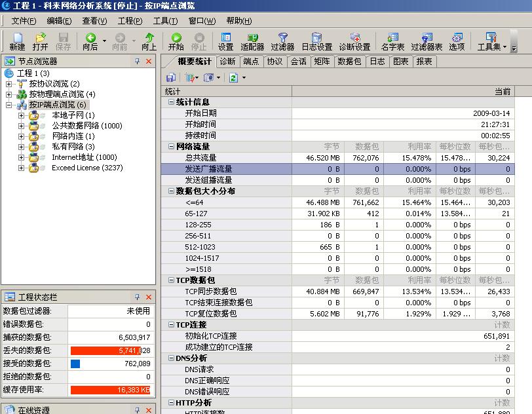Expand the 按协议浏览 tree node
532x414 pixels.
9,84
